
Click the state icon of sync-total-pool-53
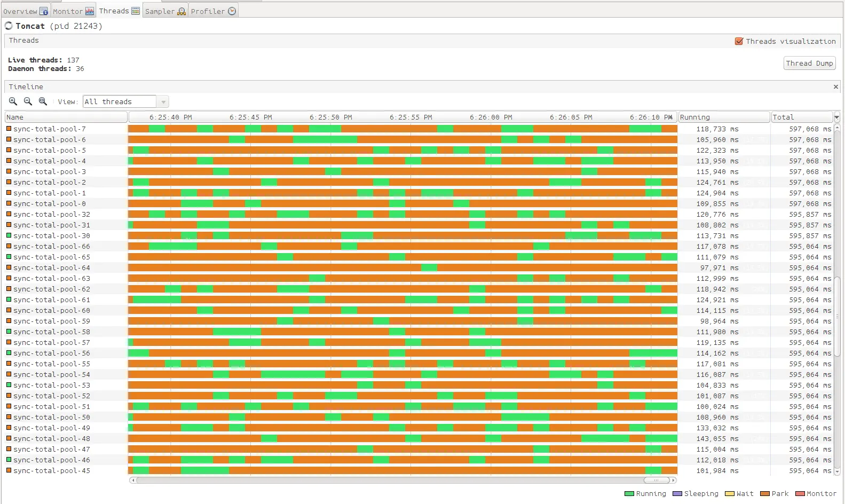coord(9,384)
